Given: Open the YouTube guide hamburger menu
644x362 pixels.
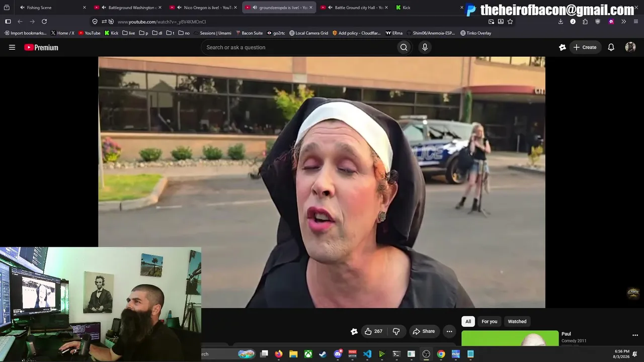Looking at the screenshot, I should tap(12, 47).
